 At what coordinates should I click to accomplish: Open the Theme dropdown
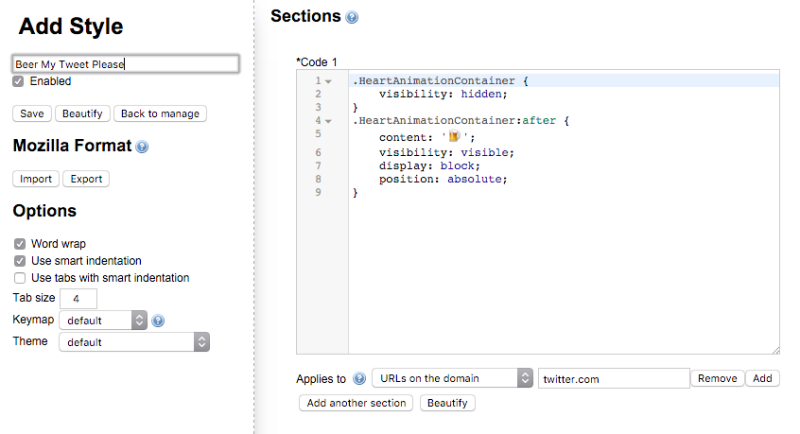click(134, 342)
